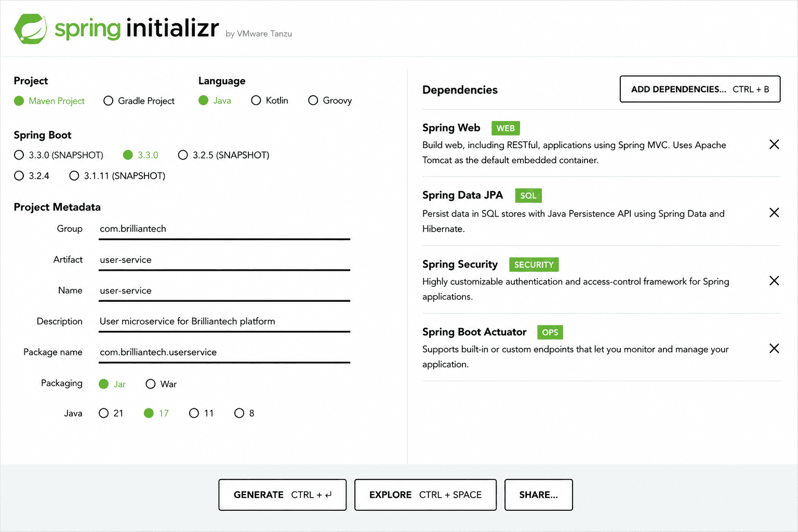Screen dimensions: 798x532
Task: Open the Add Dependencies dialog
Action: click(700, 89)
